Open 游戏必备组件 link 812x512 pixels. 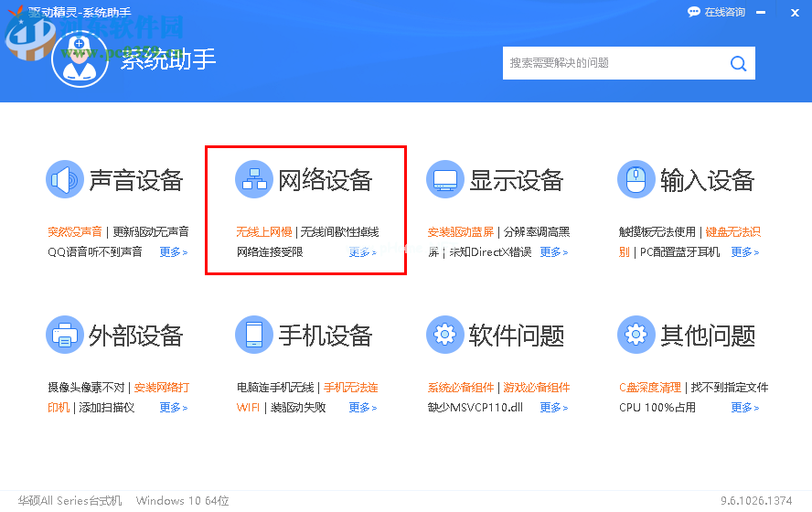(537, 388)
